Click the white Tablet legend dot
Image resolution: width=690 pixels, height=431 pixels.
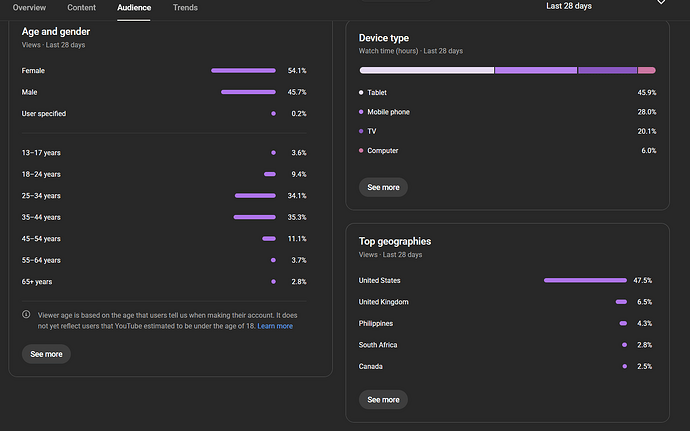(361, 92)
